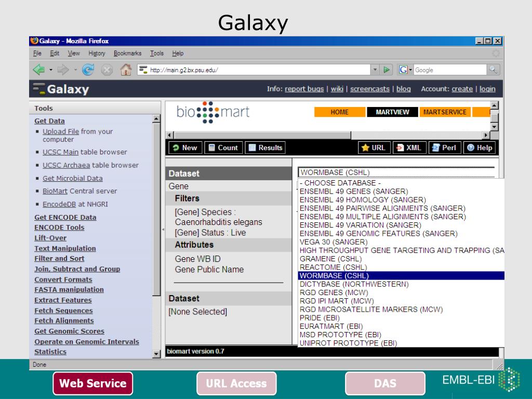Expand the Get ENCODE Data section
532x399 pixels.
coord(65,217)
